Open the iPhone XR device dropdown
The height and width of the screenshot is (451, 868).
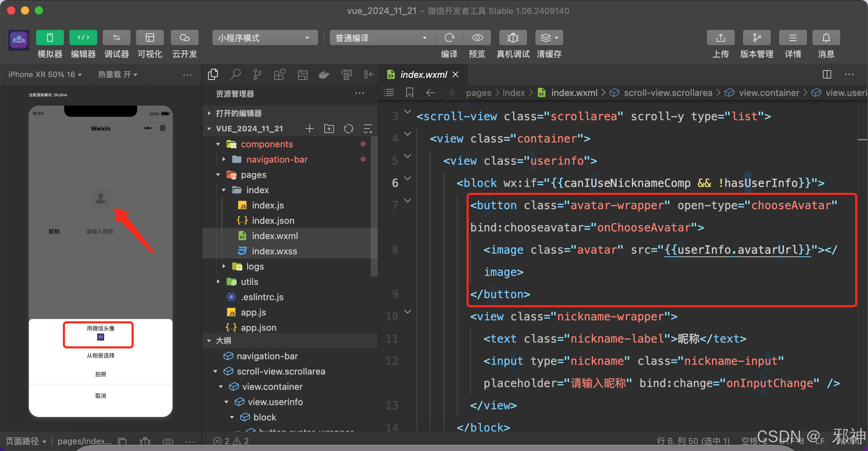(45, 74)
